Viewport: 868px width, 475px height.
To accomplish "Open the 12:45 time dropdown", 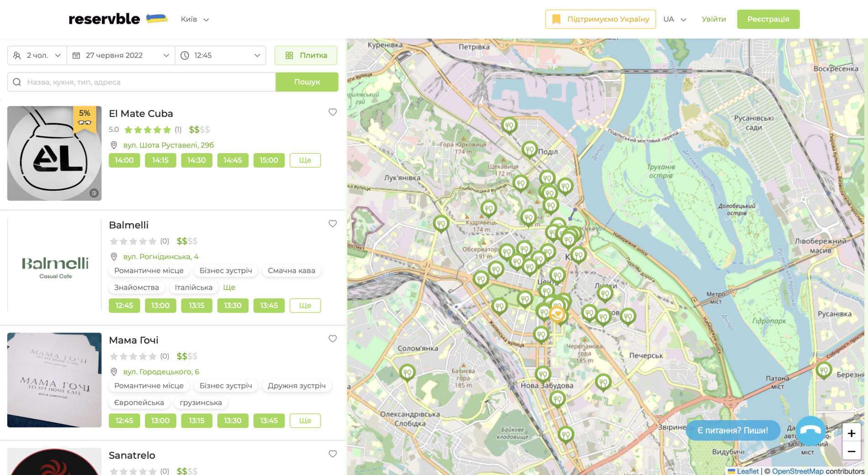I will 220,55.
